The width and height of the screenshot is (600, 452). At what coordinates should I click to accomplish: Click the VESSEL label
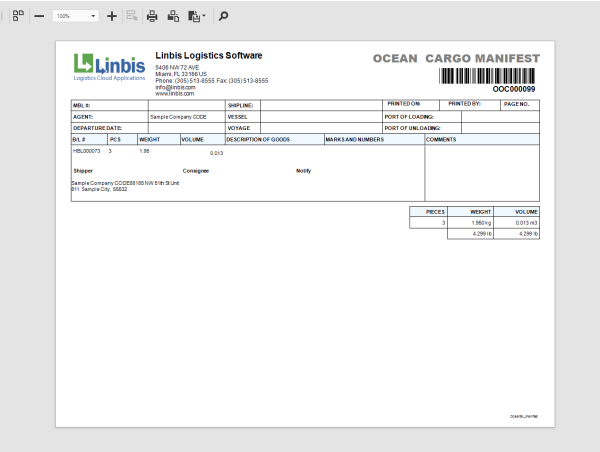(237, 117)
